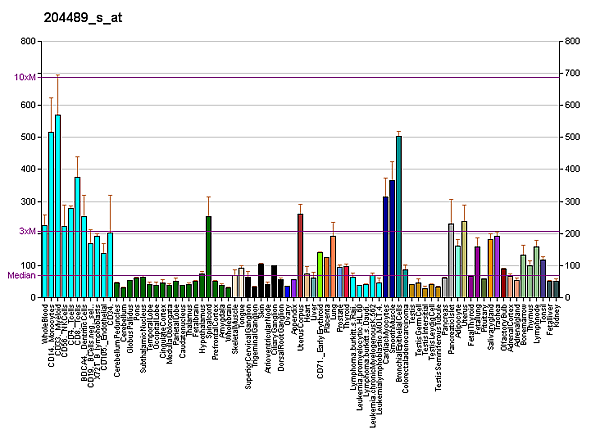The image size is (600, 434).
Task: Select the Kidney x-axis label
Action: click(x=557, y=317)
